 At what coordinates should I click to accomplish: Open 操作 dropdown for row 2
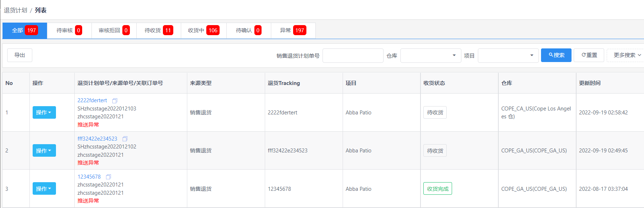coord(44,151)
